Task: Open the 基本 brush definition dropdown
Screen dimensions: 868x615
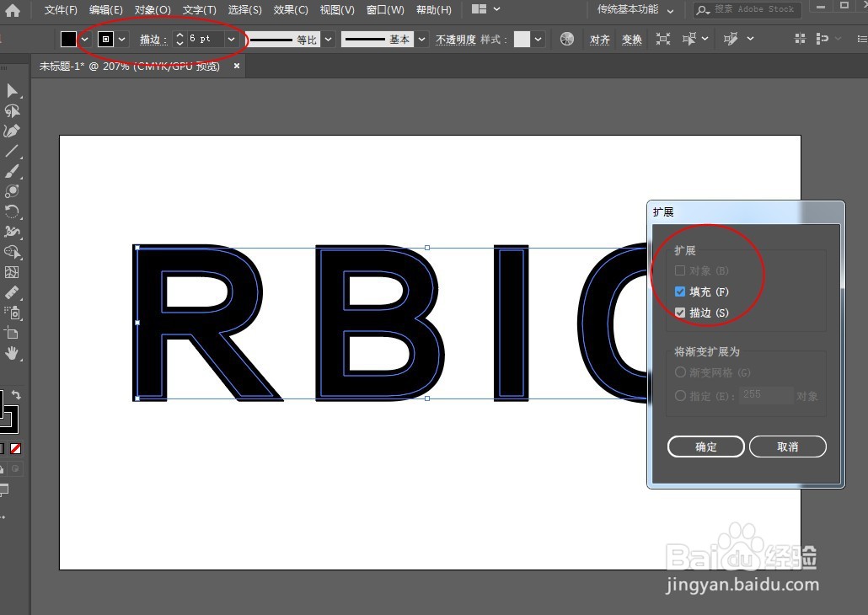Action: tap(422, 40)
